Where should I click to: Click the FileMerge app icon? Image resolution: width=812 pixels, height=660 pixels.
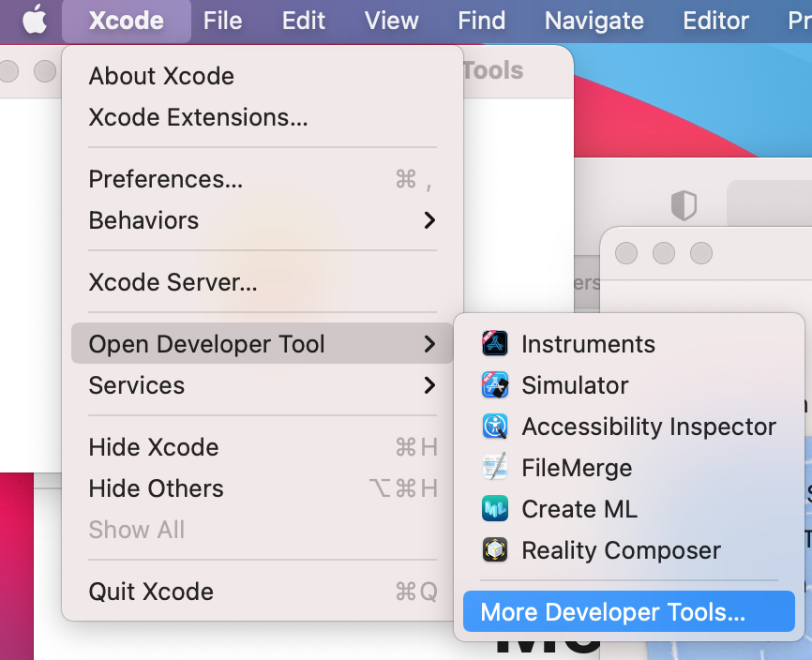click(495, 468)
